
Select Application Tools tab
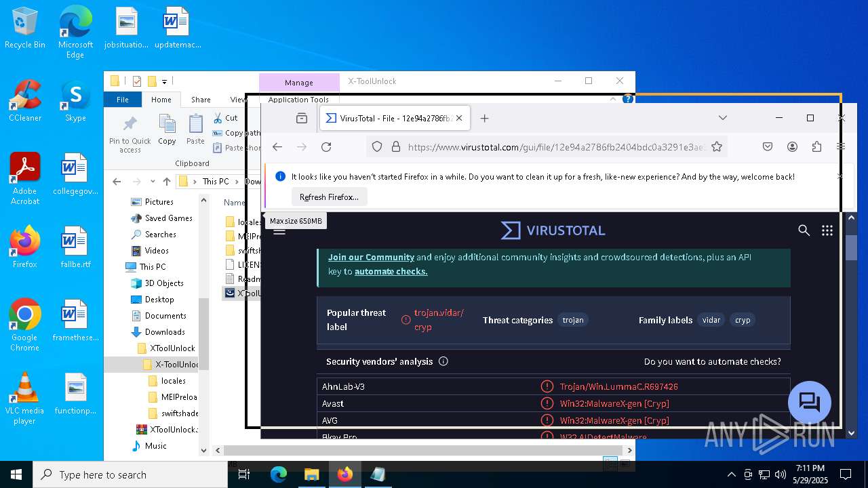pyautogui.click(x=298, y=100)
